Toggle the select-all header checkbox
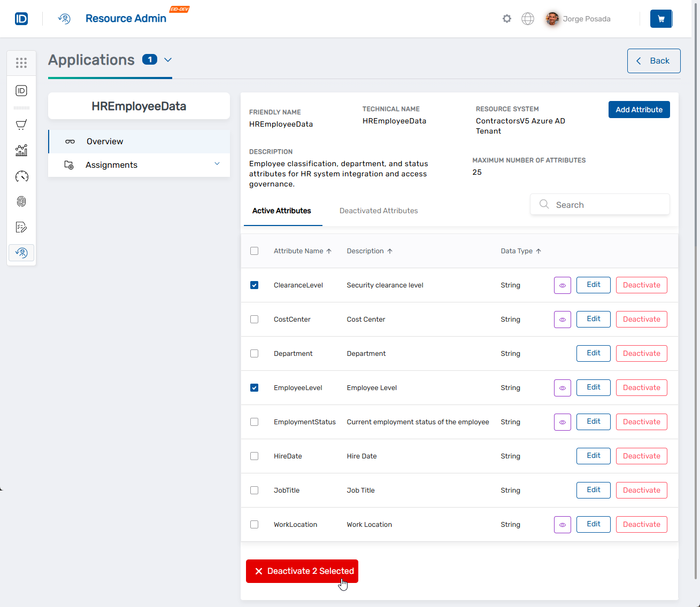The image size is (700, 607). pos(255,251)
